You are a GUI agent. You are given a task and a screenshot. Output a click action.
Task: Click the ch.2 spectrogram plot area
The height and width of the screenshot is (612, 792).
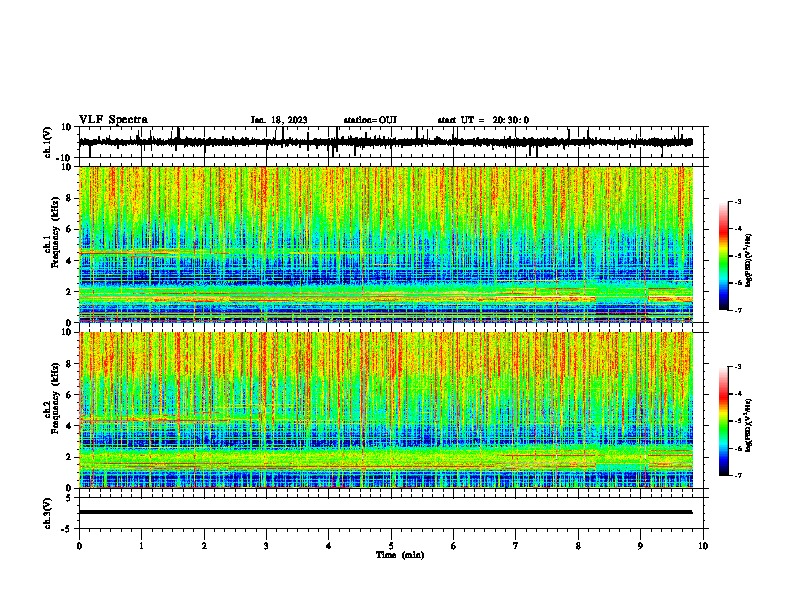coord(386,410)
